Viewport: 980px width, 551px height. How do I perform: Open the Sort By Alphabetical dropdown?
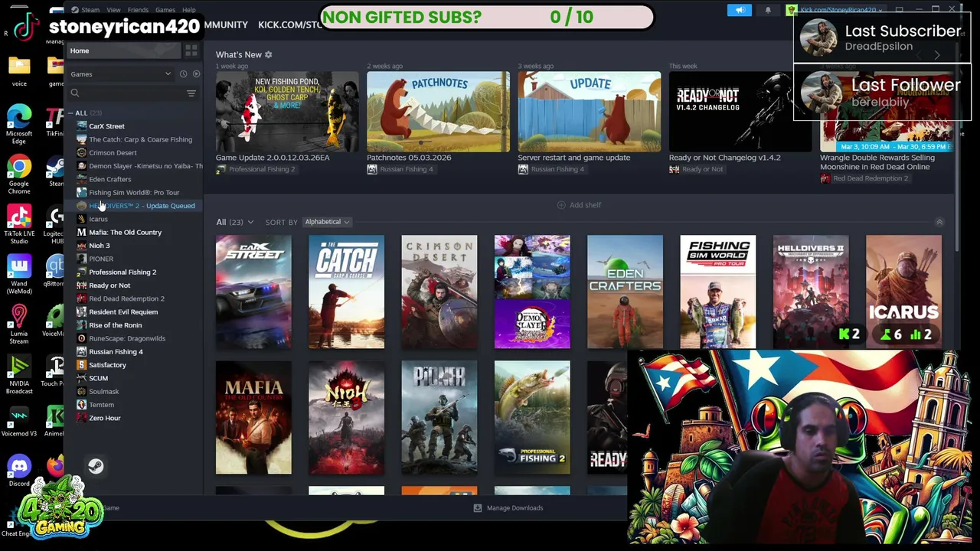pyautogui.click(x=326, y=222)
